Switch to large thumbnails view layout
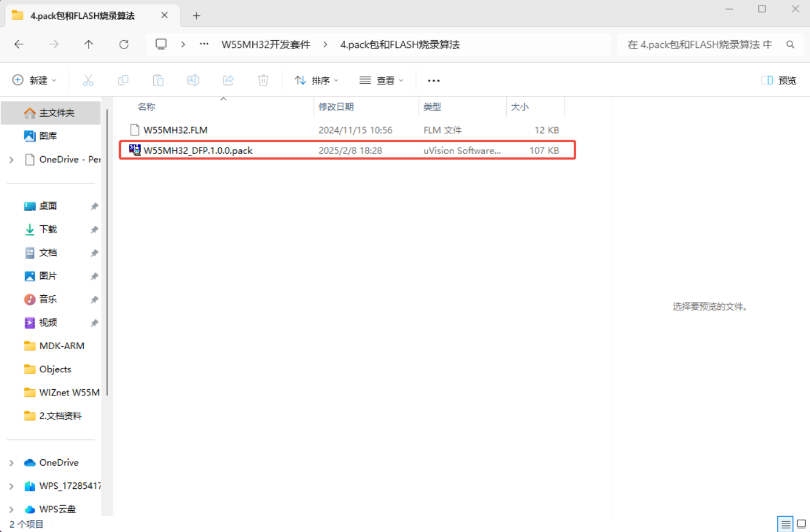This screenshot has height=532, width=810. point(801,524)
